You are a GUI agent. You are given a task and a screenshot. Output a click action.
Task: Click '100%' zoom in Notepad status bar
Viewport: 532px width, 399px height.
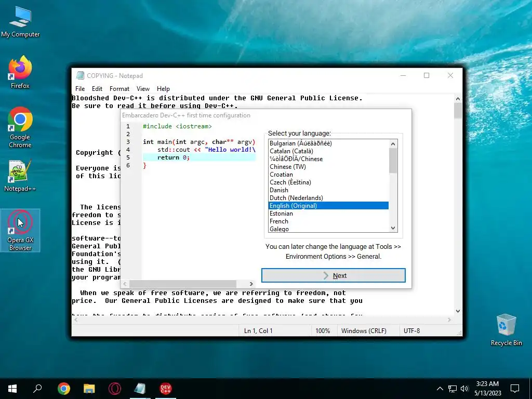point(323,331)
